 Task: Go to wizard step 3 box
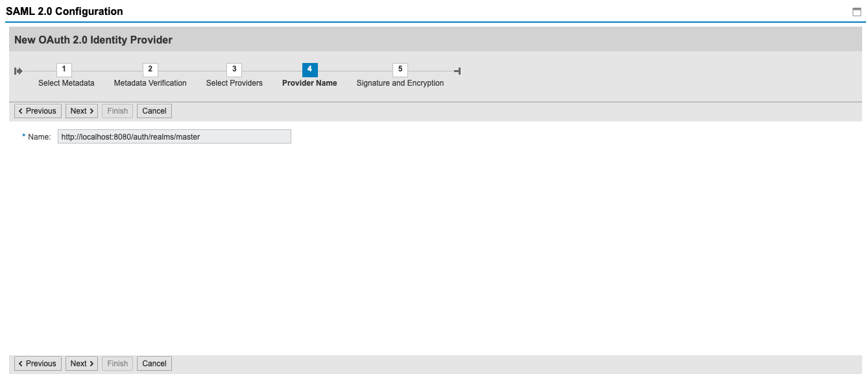[x=234, y=69]
